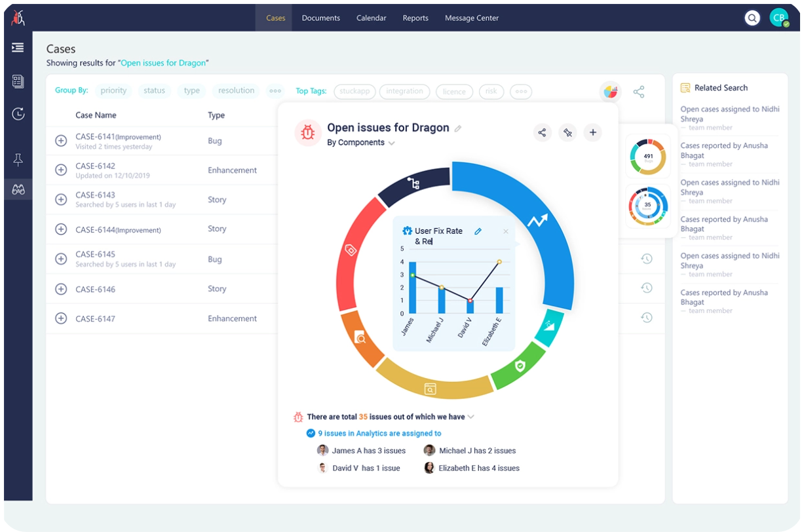Expand the total 35 issues summary chevron
This screenshot has width=804, height=532.
click(470, 417)
